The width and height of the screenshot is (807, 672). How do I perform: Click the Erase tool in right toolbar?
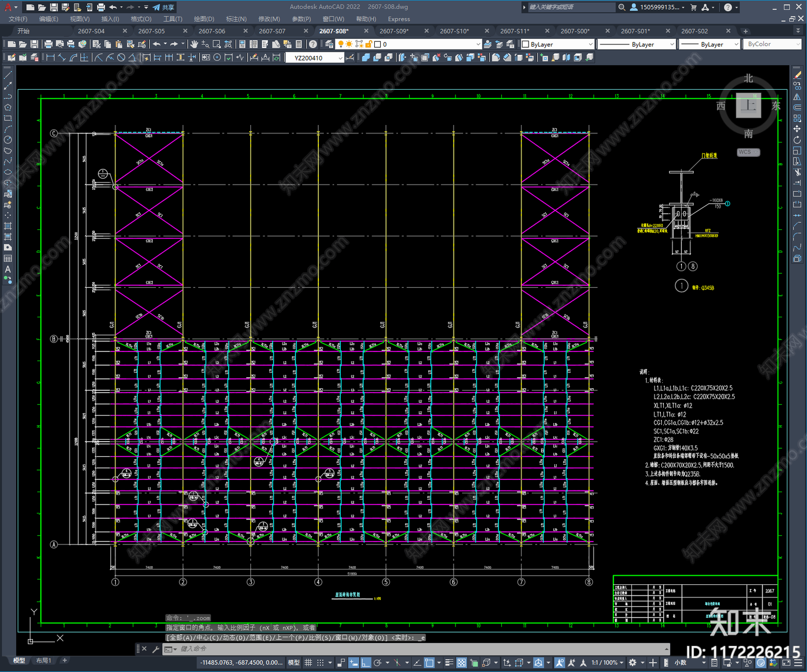(797, 75)
